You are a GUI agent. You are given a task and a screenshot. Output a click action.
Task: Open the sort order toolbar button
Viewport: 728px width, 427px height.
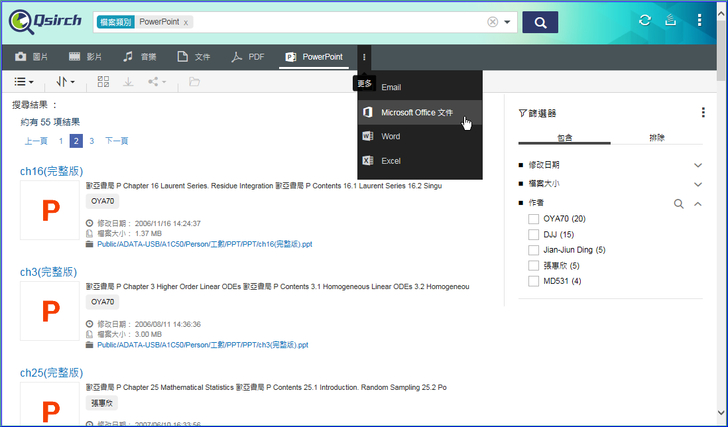pyautogui.click(x=67, y=81)
